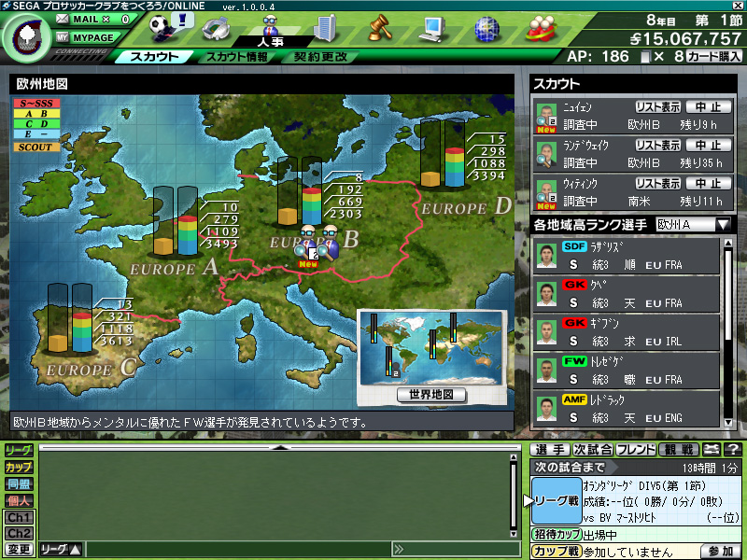Click the S~SSS legend swatch
Image resolution: width=747 pixels, height=560 pixels.
36,104
